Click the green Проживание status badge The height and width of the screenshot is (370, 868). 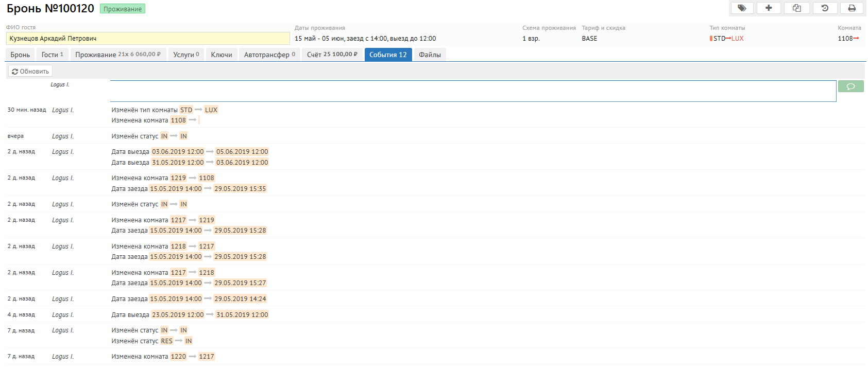coord(123,9)
